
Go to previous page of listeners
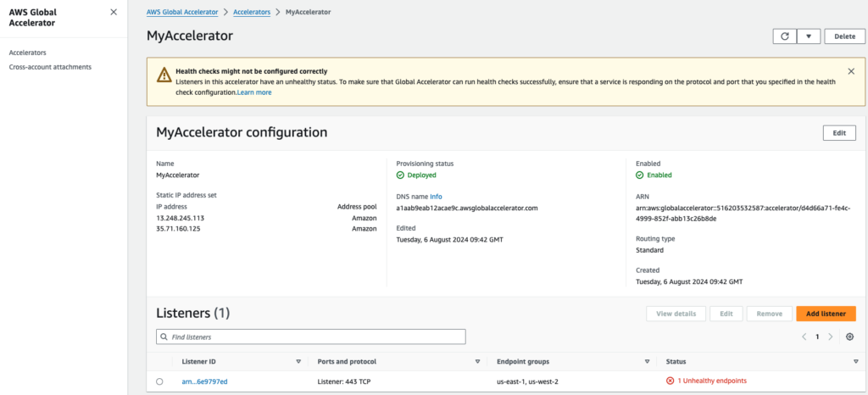pyautogui.click(x=804, y=337)
